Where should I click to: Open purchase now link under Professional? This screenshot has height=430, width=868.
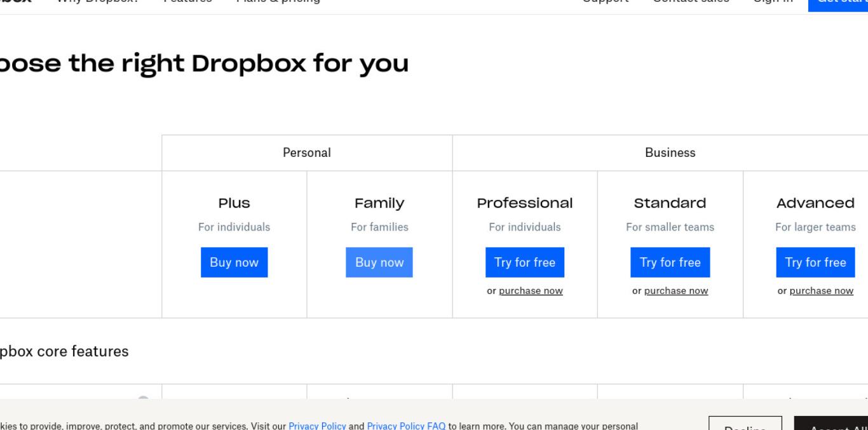tap(531, 291)
